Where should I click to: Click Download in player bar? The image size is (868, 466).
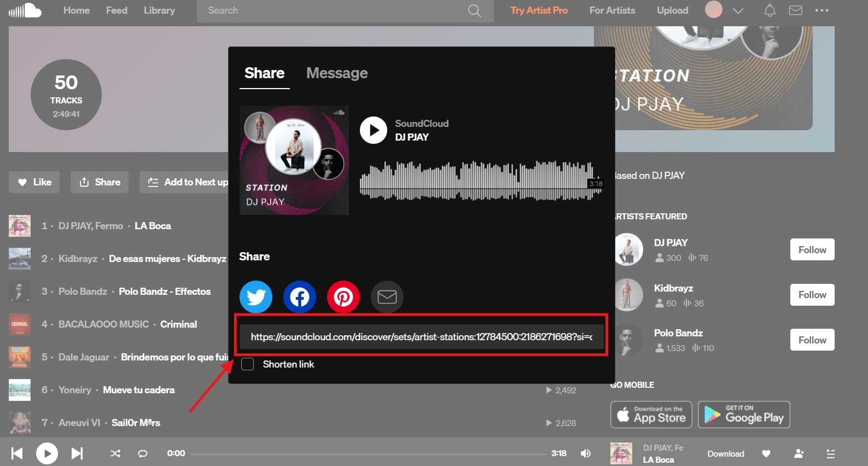click(x=726, y=454)
